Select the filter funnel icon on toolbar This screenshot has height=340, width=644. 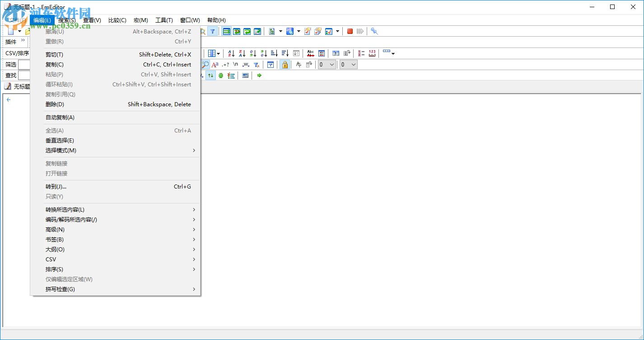coord(212,31)
